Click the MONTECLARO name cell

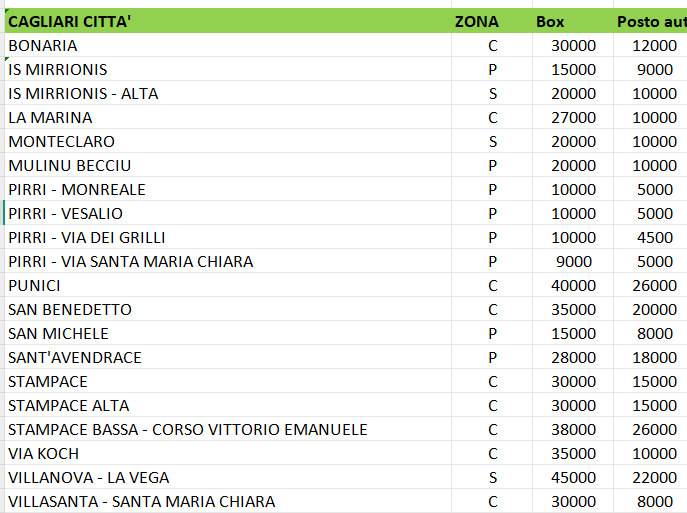tap(62, 141)
